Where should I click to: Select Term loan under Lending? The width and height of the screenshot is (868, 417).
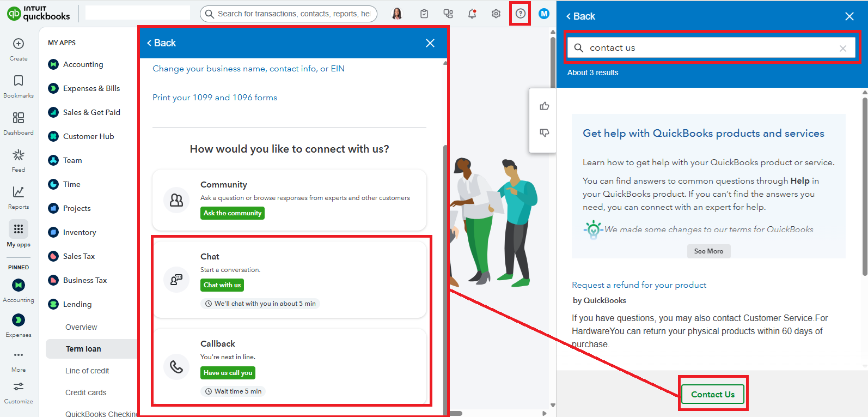(x=91, y=349)
